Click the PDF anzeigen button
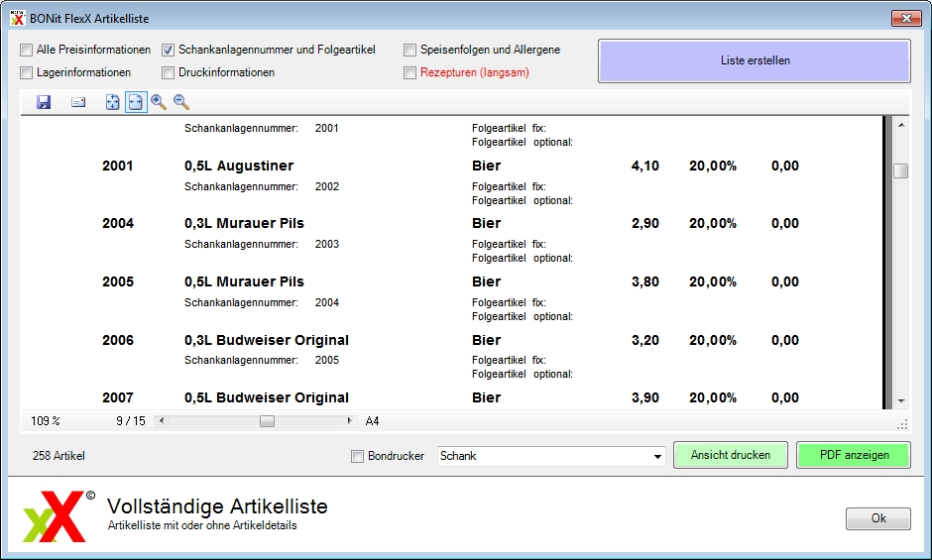The image size is (932, 560). point(854,455)
